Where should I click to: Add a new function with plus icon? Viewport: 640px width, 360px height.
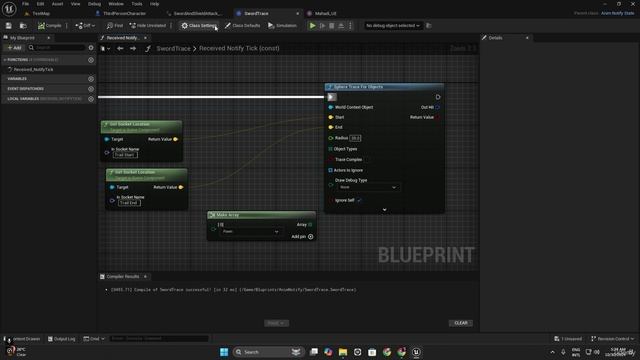click(x=91, y=60)
